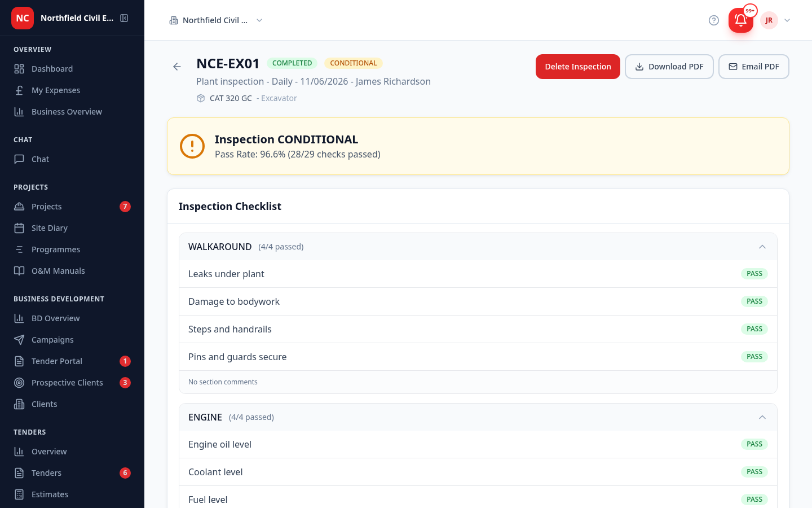Open the Northfield Civil company dropdown
Image resolution: width=812 pixels, height=508 pixels.
click(x=216, y=20)
